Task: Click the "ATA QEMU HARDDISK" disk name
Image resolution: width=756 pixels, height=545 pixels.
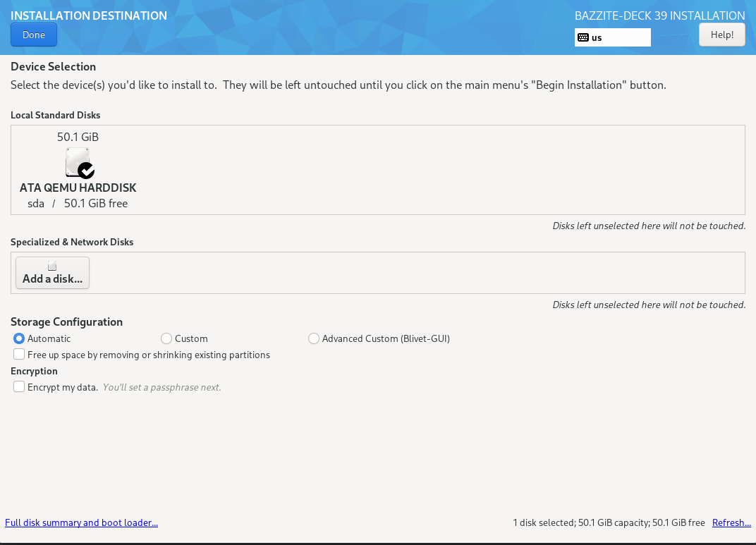Action: [x=78, y=188]
